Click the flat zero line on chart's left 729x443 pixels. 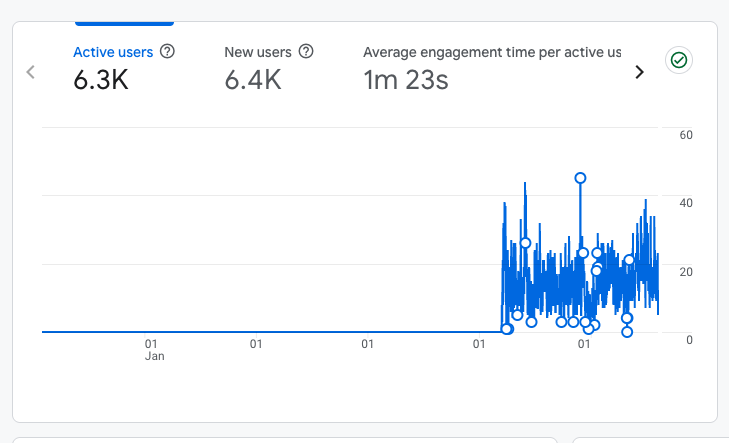coord(250,332)
